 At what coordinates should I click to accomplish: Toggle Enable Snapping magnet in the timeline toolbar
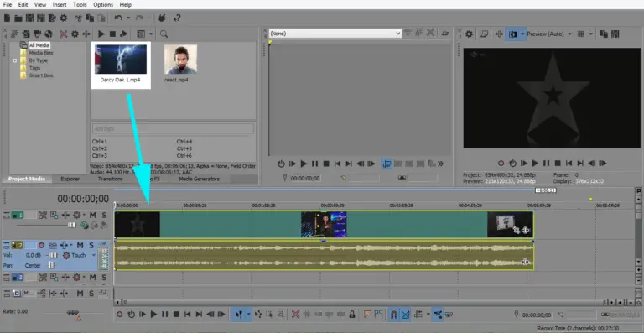coord(393,315)
